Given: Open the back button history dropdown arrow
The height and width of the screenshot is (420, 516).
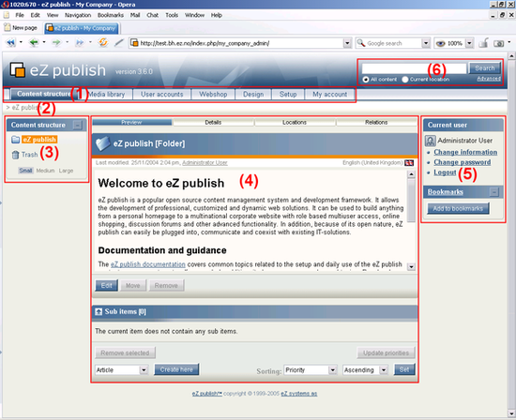Looking at the screenshot, I should (44, 42).
